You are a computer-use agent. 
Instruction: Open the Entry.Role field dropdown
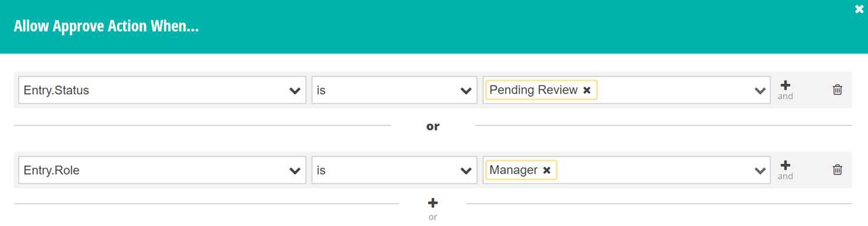[162, 170]
